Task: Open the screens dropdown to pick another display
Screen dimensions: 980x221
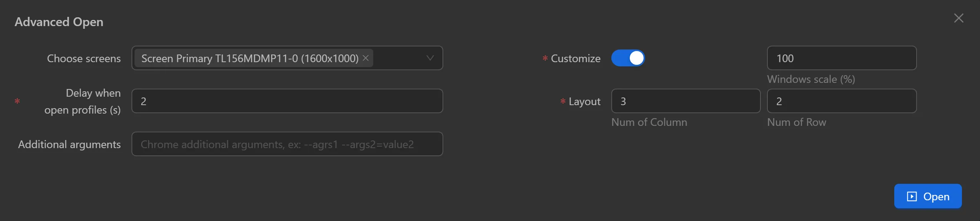Action: [x=429, y=58]
